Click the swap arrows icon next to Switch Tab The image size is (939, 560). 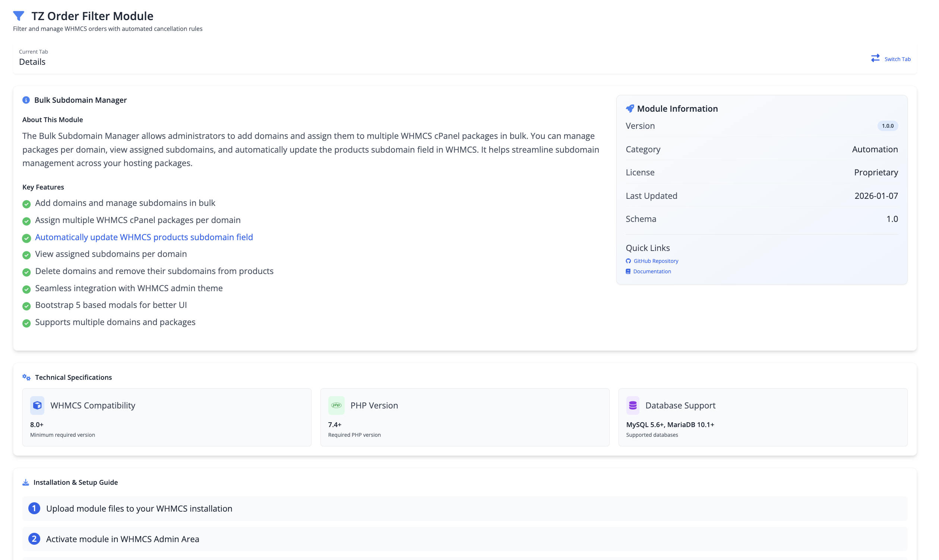(x=876, y=58)
